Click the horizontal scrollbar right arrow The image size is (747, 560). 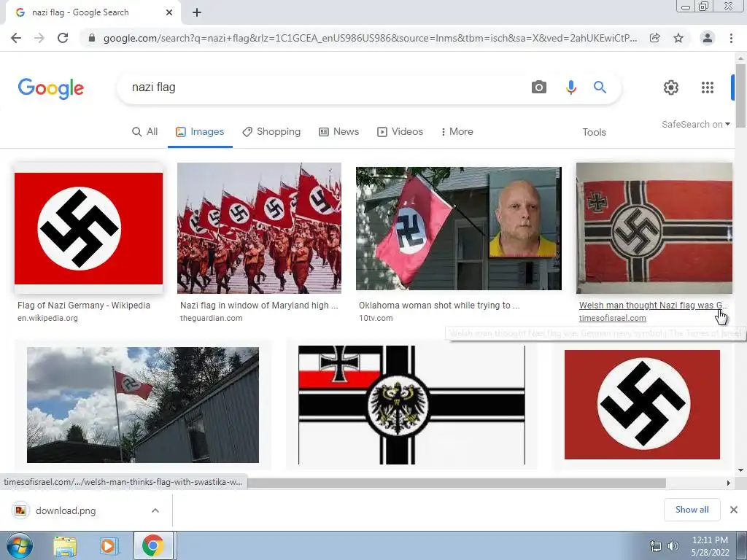tap(729, 483)
